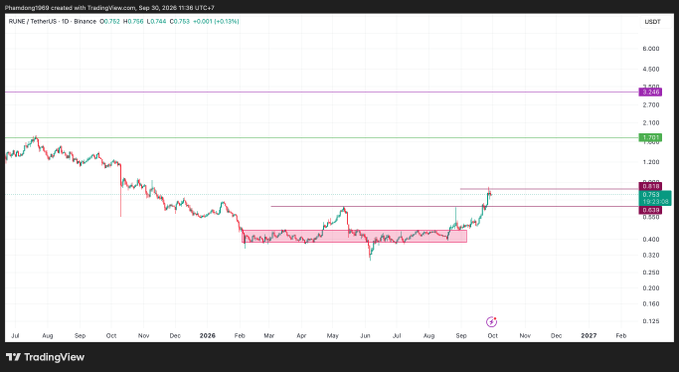The height and width of the screenshot is (372, 679).
Task: Select the purple 3.246 price tag
Action: [650, 92]
